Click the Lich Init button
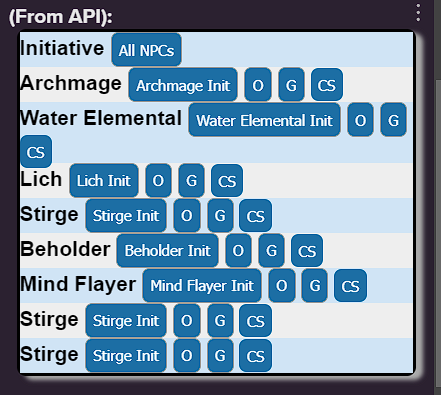 coord(104,180)
